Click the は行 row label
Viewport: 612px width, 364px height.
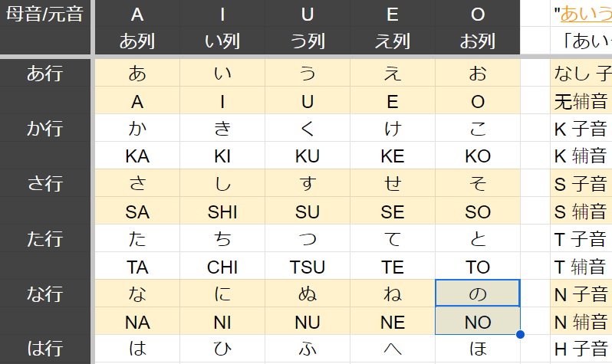coord(44,349)
